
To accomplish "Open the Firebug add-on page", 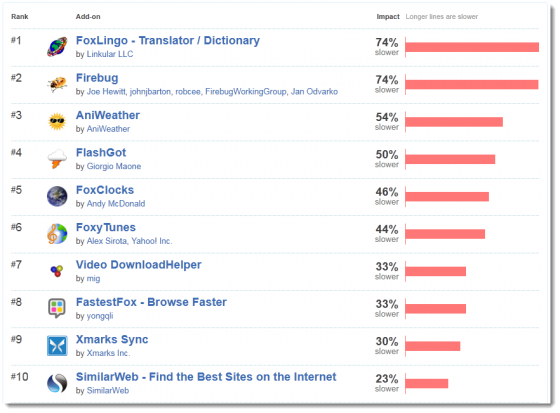I will point(97,78).
